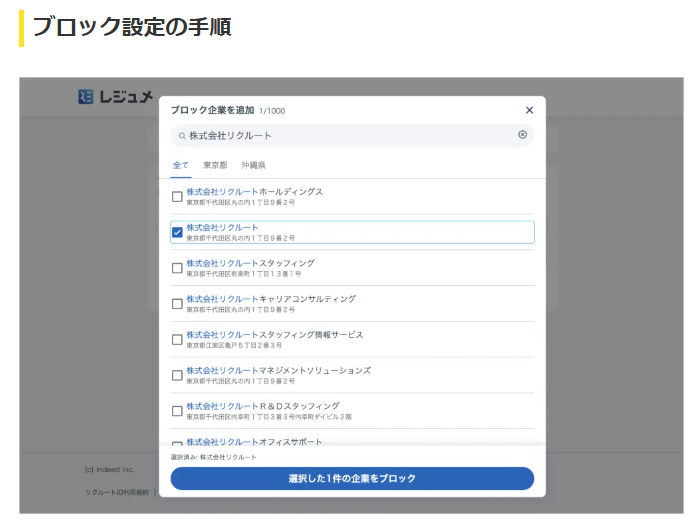The height and width of the screenshot is (520, 700).
Task: Click 選択した1件の企業をブロック button
Action: click(352, 478)
